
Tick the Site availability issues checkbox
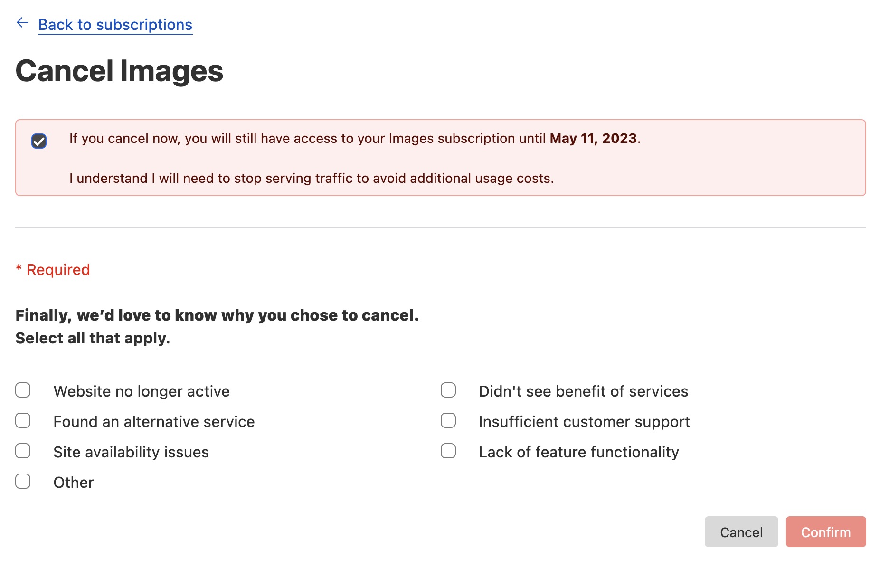point(23,451)
